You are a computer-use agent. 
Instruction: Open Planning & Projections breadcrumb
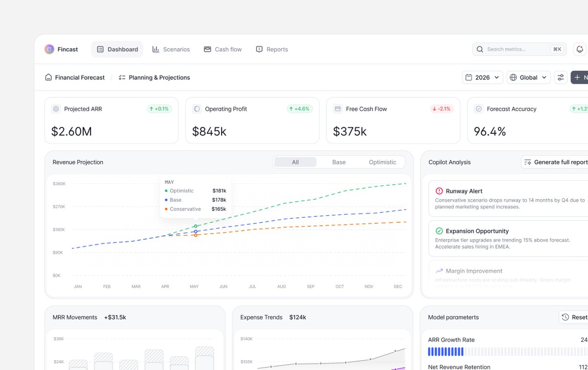[154, 77]
